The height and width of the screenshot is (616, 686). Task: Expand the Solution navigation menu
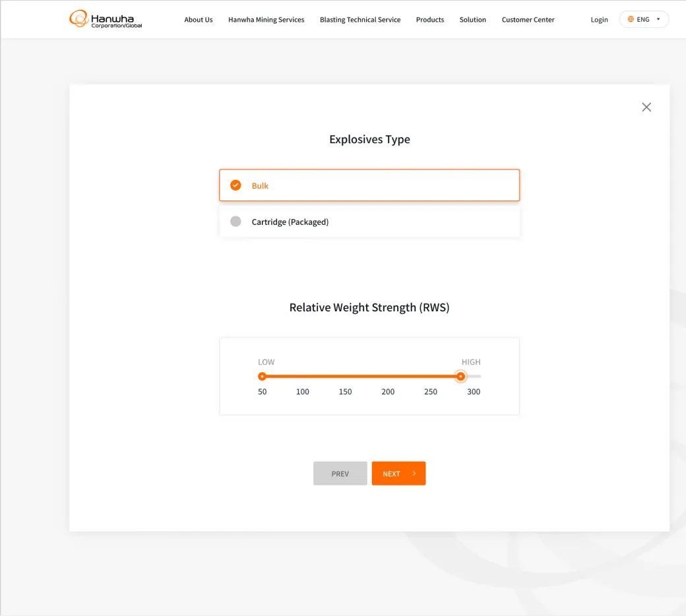click(x=472, y=20)
